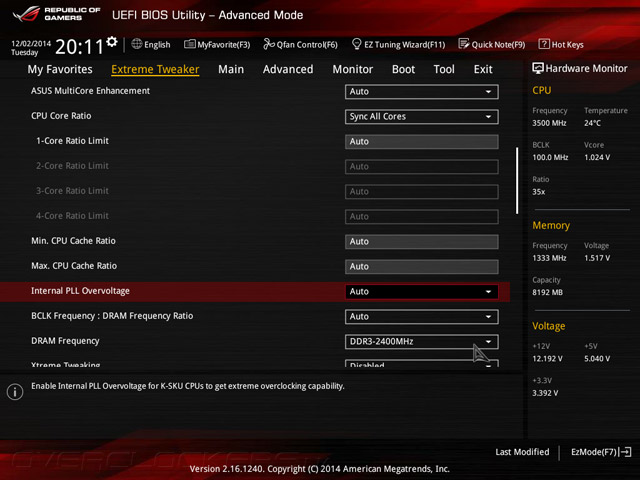Click the Ratio 35x value
This screenshot has width=640, height=480.
click(x=539, y=192)
